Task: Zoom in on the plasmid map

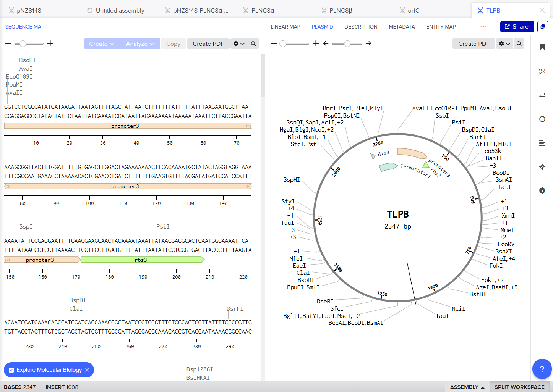Action: pyautogui.click(x=316, y=44)
